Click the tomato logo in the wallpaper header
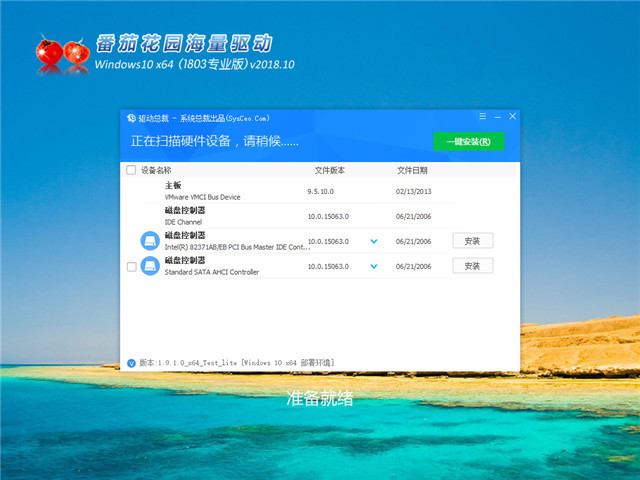640x480 pixels. [x=62, y=53]
